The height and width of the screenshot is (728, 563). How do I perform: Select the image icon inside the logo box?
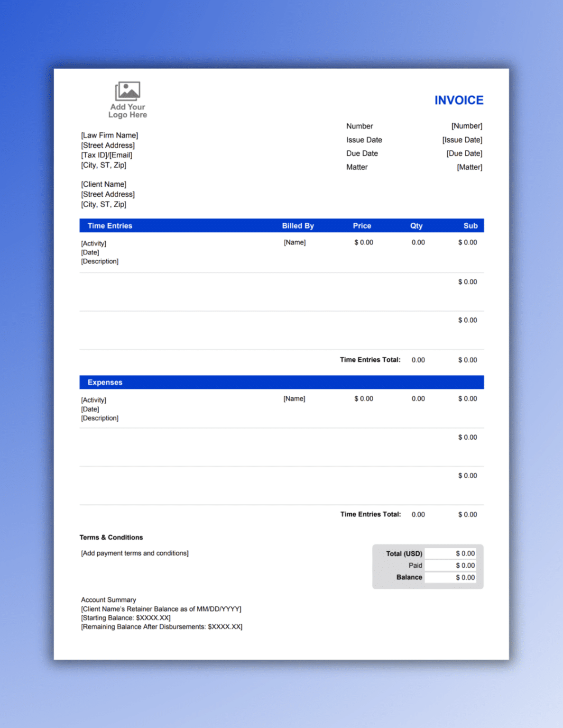click(x=128, y=90)
